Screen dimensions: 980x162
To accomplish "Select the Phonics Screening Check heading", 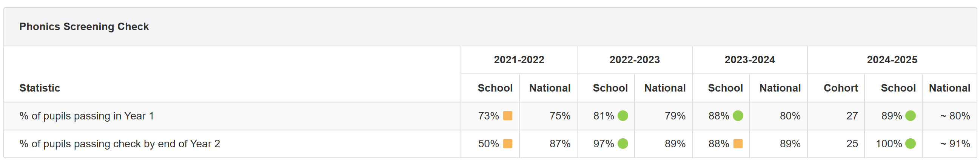I will (x=84, y=26).
